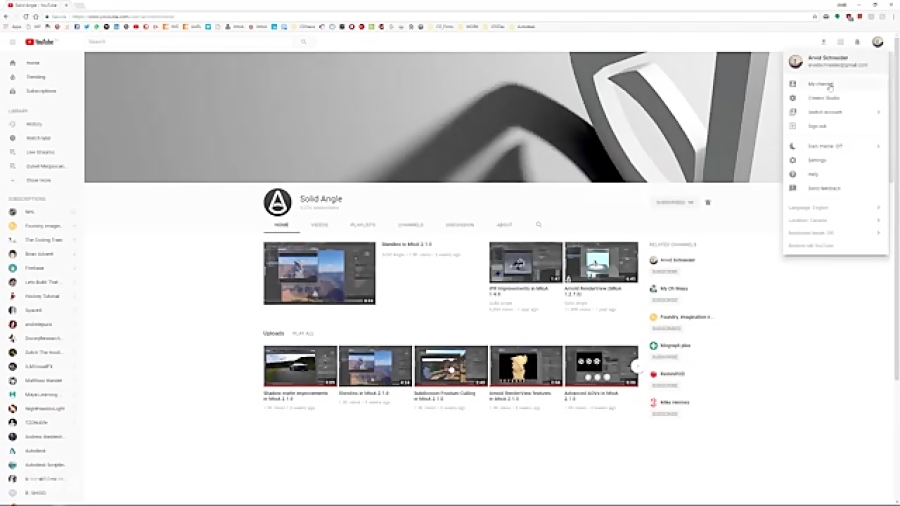
Task: Click the Home icon in sidebar
Action: coord(13,63)
